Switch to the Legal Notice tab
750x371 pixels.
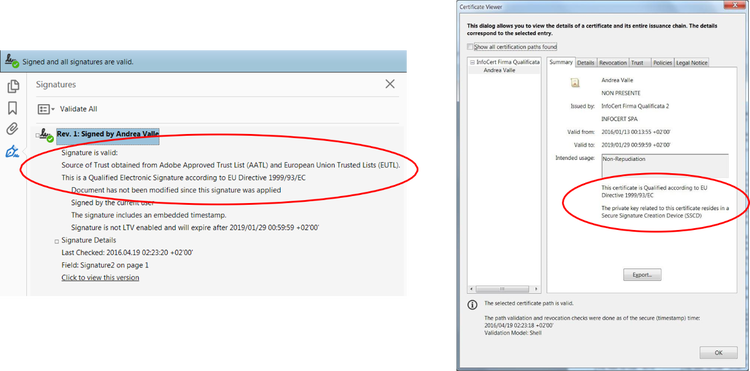[691, 63]
